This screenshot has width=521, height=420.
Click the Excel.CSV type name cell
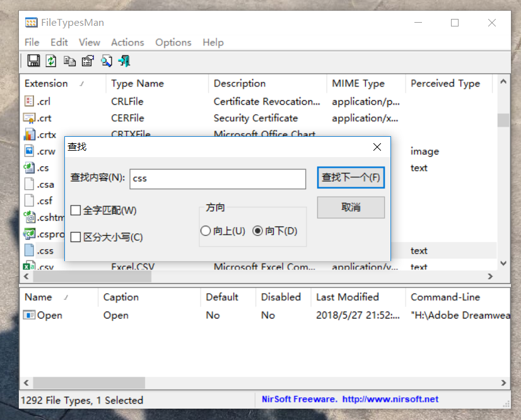click(x=133, y=267)
